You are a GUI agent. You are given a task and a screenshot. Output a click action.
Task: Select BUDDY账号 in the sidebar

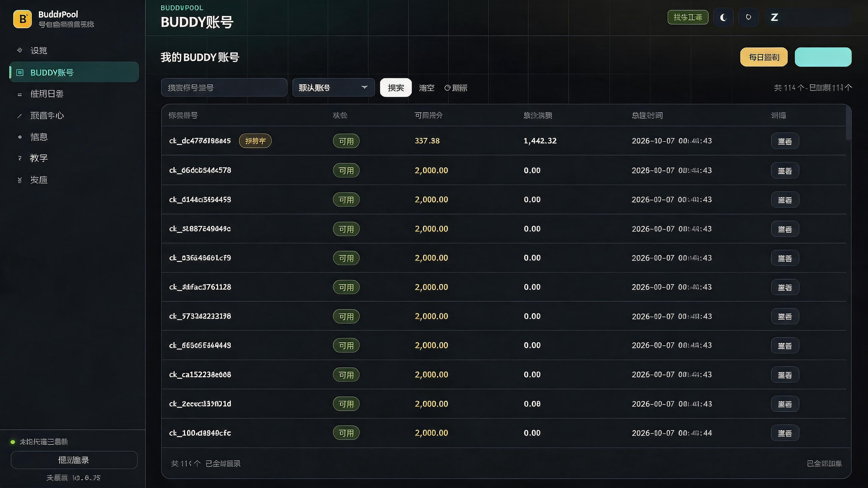click(x=74, y=72)
